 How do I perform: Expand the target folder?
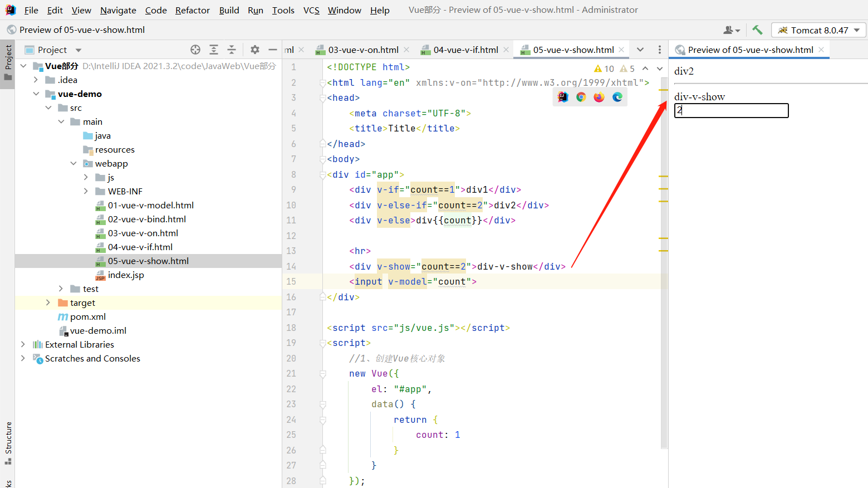[48, 302]
